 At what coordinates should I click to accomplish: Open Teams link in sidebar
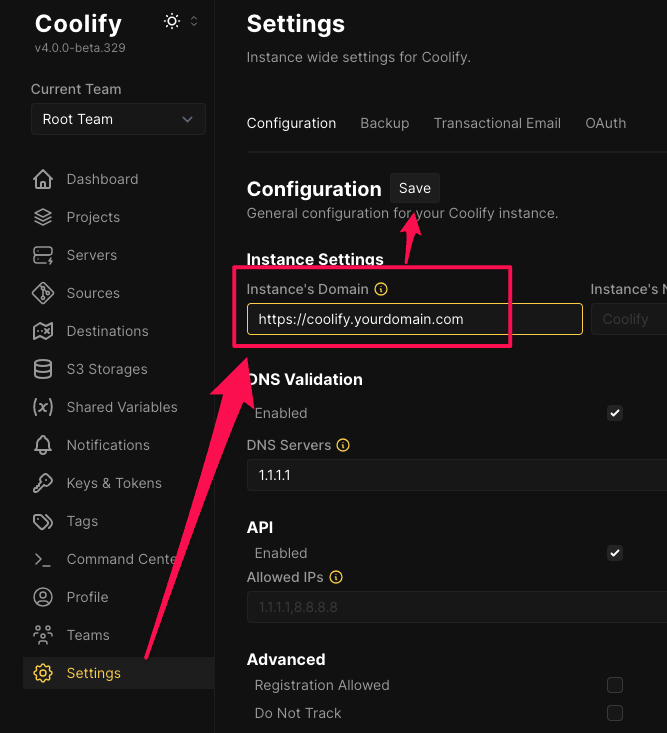[88, 635]
